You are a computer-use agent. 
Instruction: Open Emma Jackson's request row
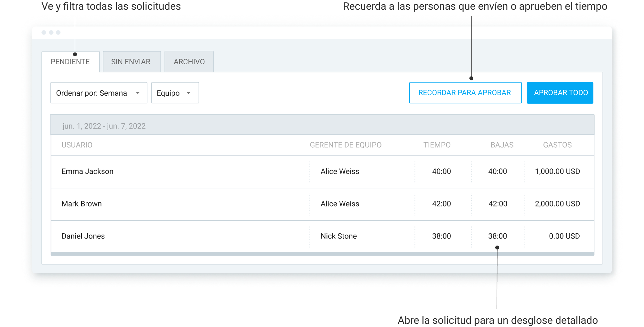click(x=87, y=172)
